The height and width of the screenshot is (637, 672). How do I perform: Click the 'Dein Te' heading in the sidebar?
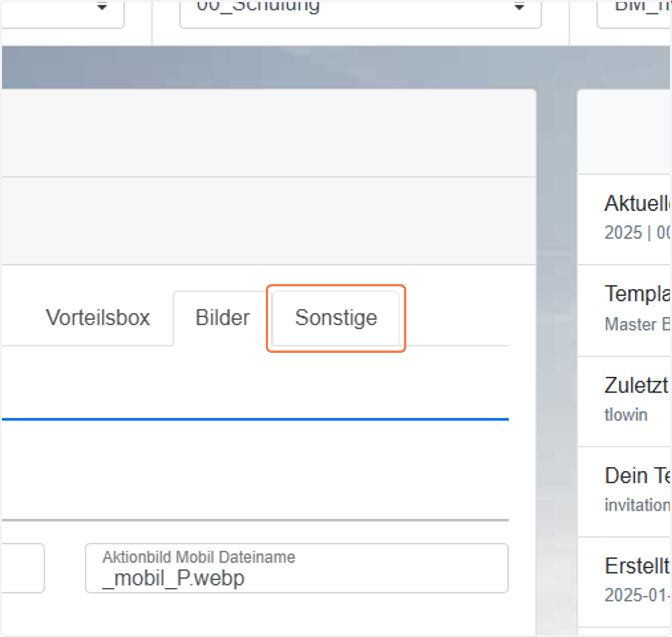click(x=637, y=475)
